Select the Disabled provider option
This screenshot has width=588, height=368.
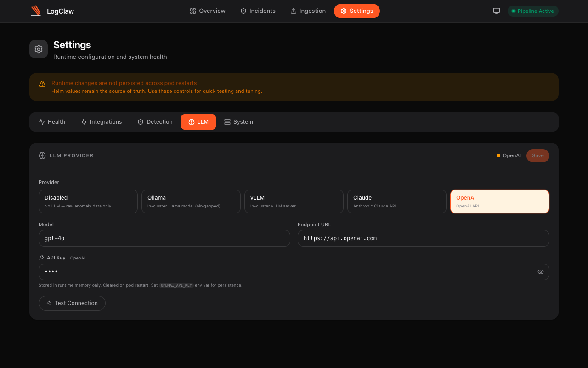click(x=88, y=201)
